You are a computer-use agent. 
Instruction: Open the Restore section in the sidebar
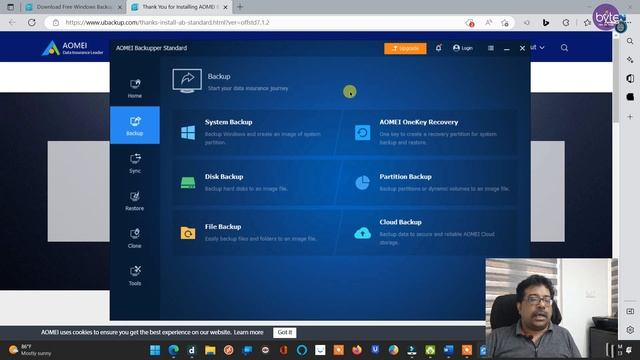coord(135,200)
